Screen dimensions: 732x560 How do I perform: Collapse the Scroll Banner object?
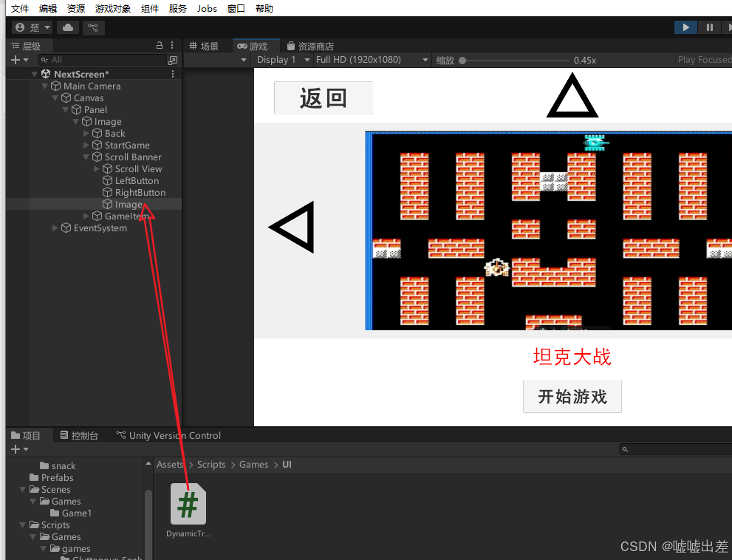(x=86, y=157)
